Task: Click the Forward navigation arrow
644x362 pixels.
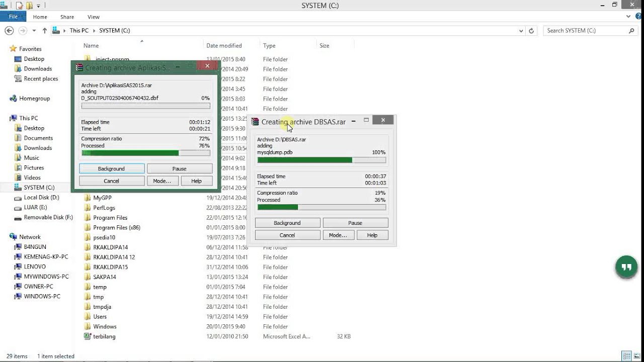Action: coord(23,31)
